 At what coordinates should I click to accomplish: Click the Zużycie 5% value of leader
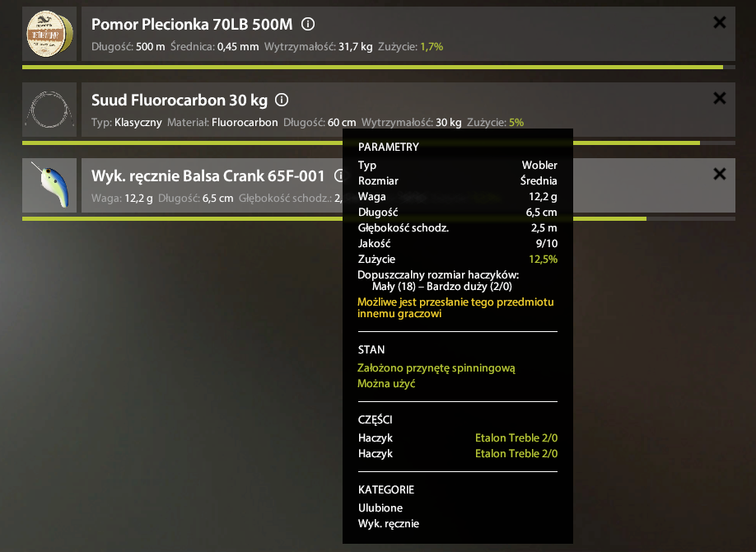click(516, 123)
